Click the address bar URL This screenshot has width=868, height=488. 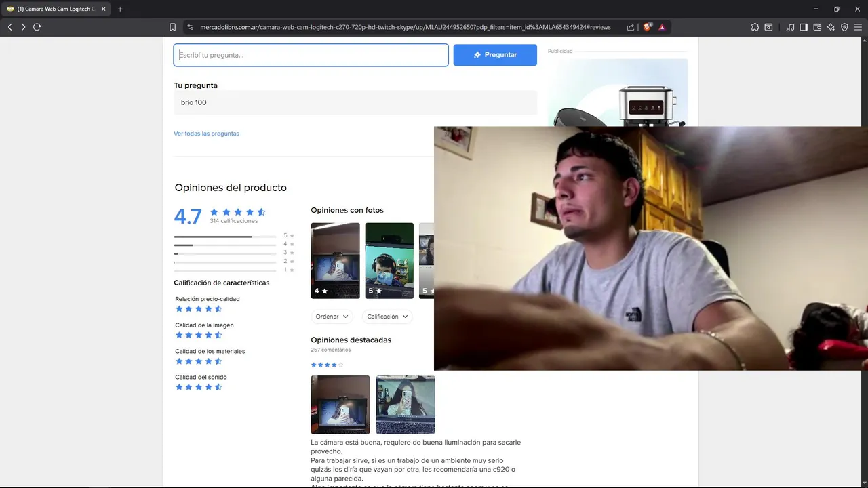click(405, 27)
